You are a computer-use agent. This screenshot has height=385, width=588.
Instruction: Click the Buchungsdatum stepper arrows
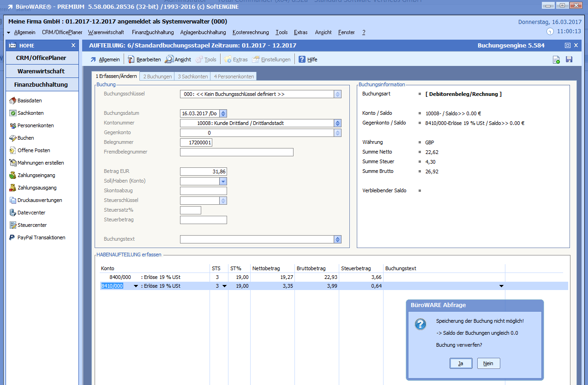[x=223, y=113]
